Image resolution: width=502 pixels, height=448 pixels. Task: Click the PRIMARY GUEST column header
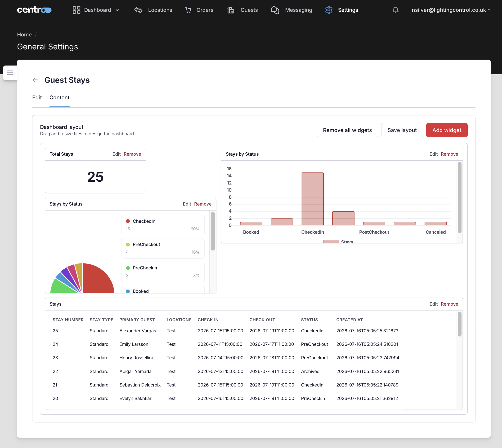point(137,320)
